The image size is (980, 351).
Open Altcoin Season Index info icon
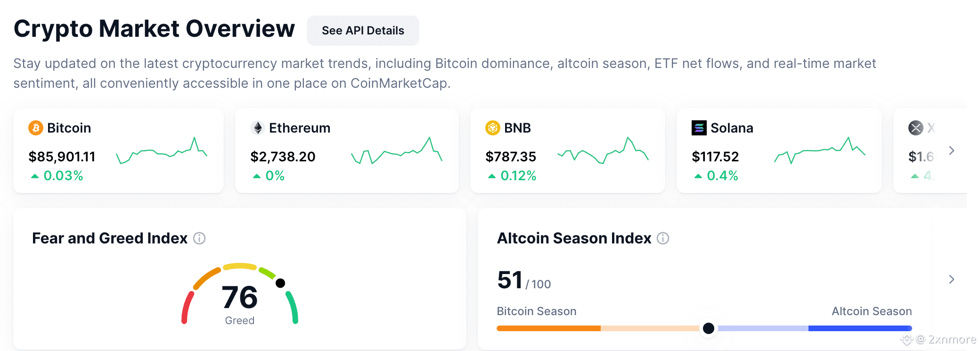(x=663, y=238)
